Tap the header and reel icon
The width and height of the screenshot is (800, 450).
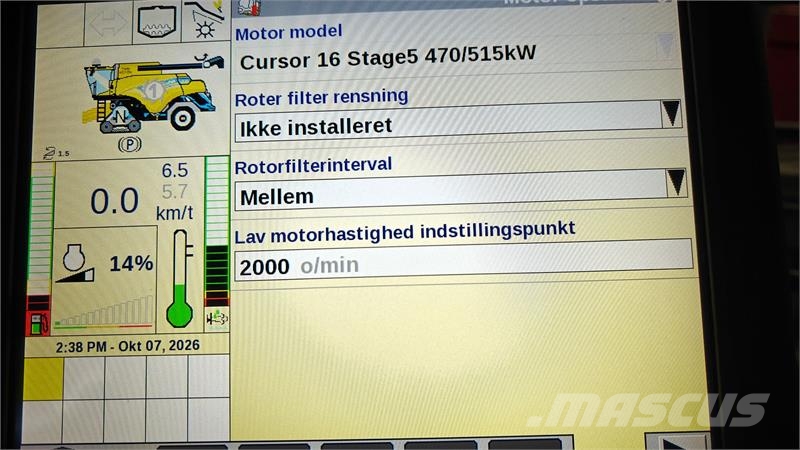click(x=206, y=20)
